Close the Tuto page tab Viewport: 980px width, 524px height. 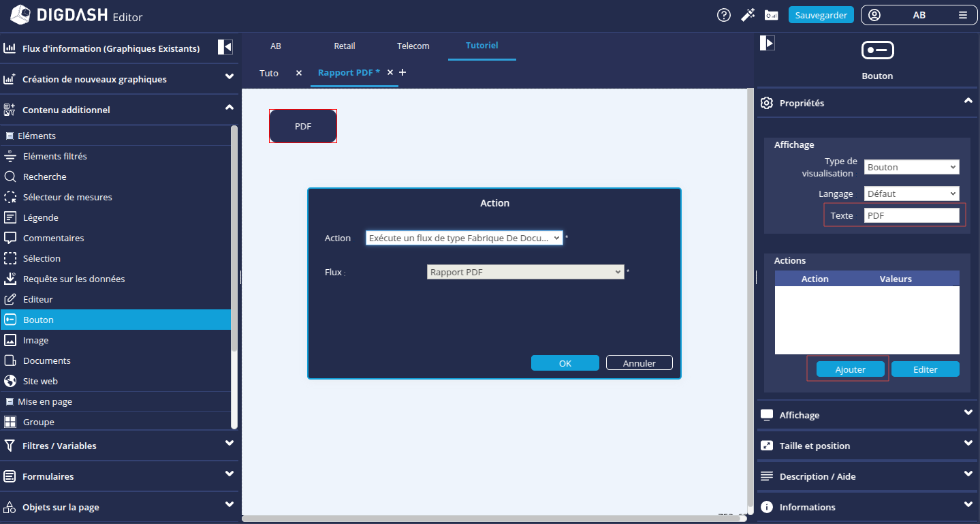[x=298, y=73]
